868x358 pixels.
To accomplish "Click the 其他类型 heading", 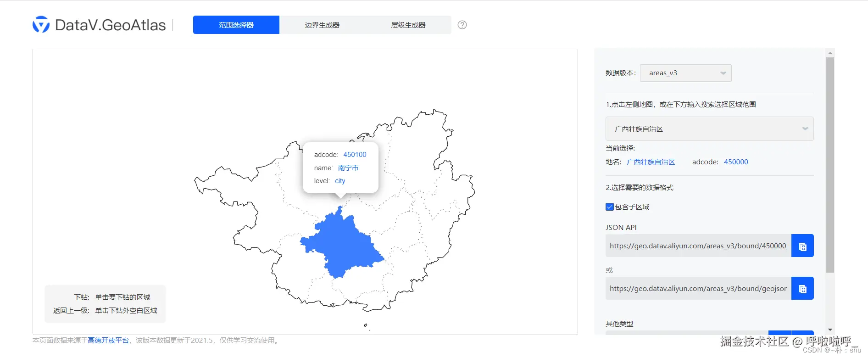I will click(619, 324).
